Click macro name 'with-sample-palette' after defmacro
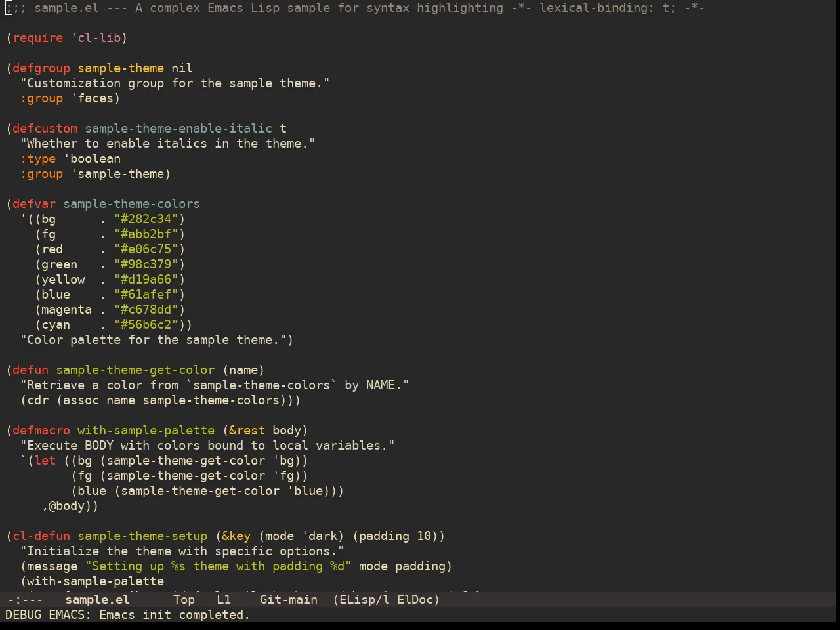The height and width of the screenshot is (630, 840). pos(146,430)
